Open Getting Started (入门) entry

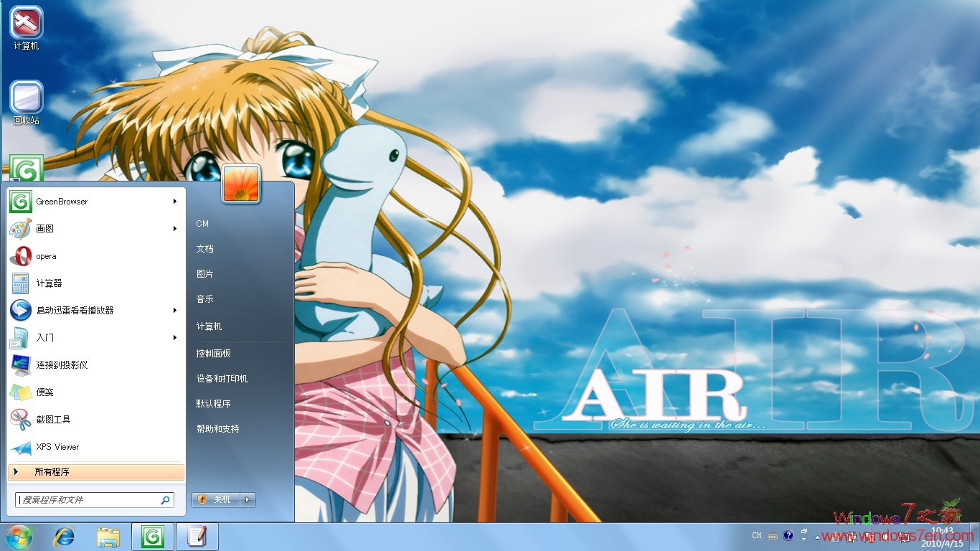pyautogui.click(x=96, y=338)
